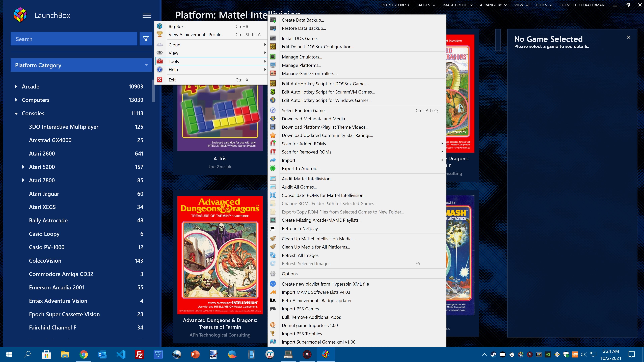Collapse the Consoles category
Image resolution: width=644 pixels, height=362 pixels.
pyautogui.click(x=16, y=113)
